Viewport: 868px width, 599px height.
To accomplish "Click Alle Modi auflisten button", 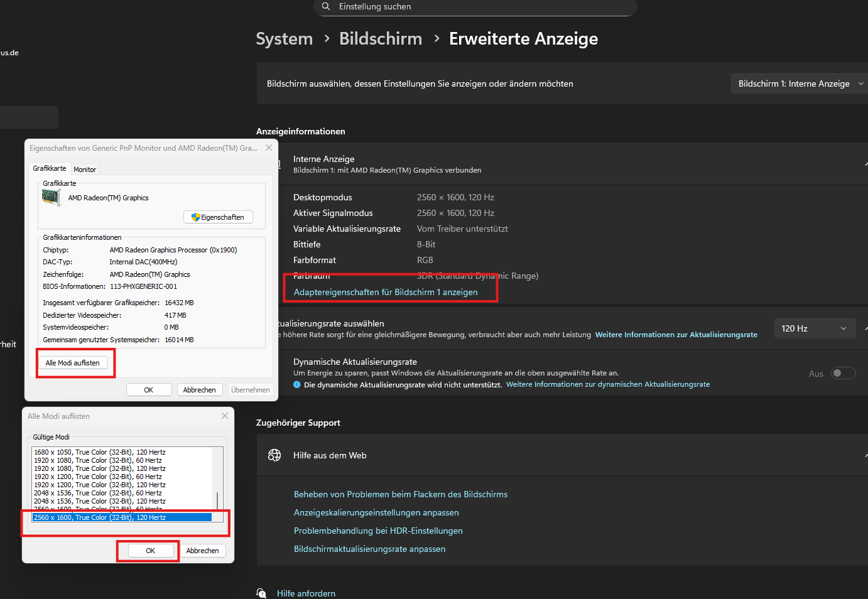I will 73,363.
